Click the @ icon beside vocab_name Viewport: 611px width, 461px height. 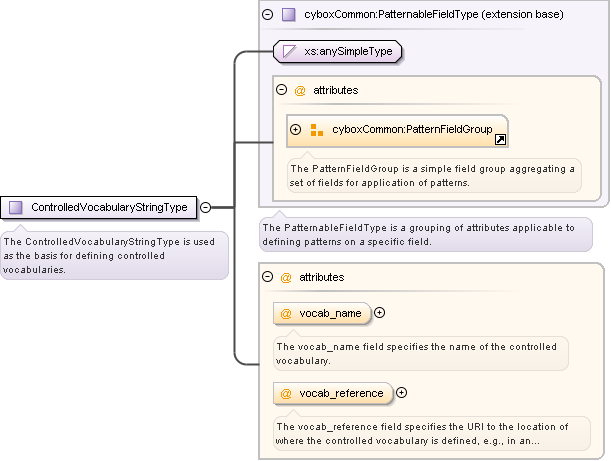tap(286, 313)
